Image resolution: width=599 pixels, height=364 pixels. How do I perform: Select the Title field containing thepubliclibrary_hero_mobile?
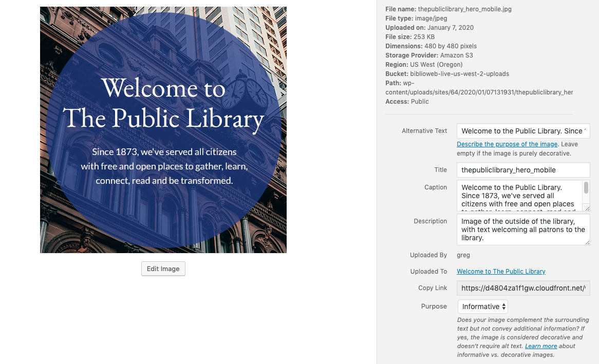pos(523,170)
